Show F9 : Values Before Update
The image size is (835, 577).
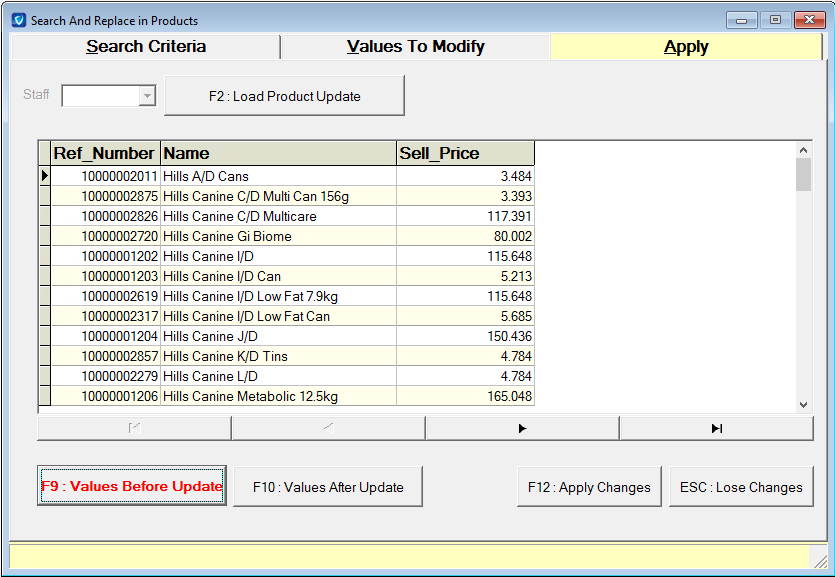pyautogui.click(x=132, y=486)
